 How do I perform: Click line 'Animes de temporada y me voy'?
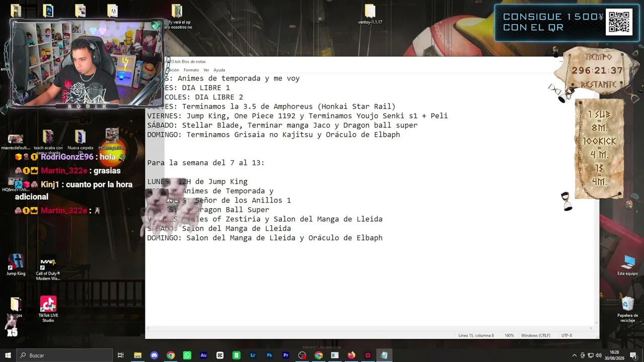pos(238,78)
